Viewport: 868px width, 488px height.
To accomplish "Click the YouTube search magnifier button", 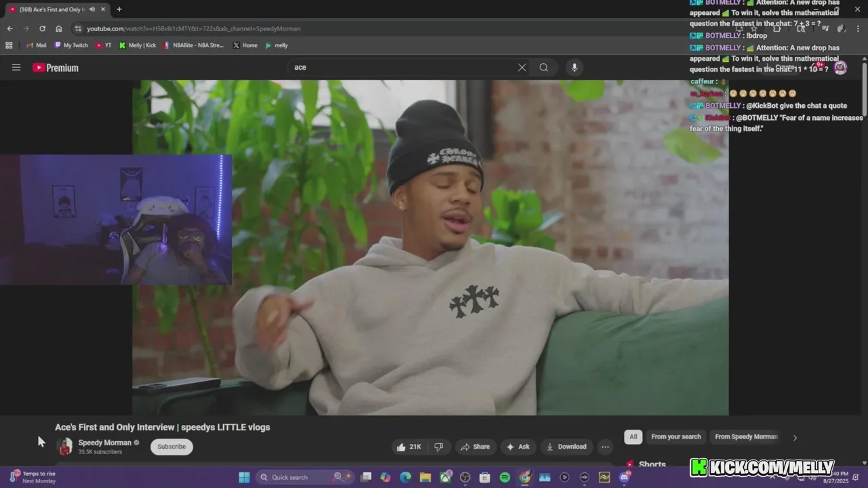I will (x=544, y=67).
